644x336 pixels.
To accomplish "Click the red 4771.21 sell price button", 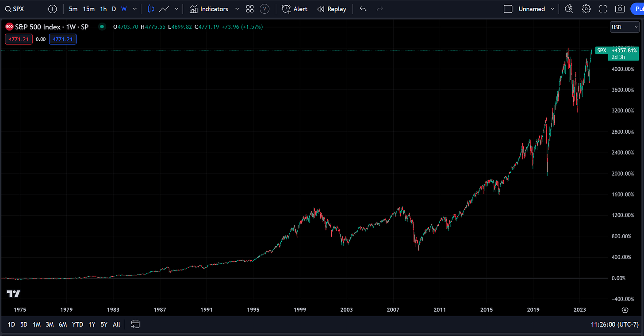I will coord(18,39).
